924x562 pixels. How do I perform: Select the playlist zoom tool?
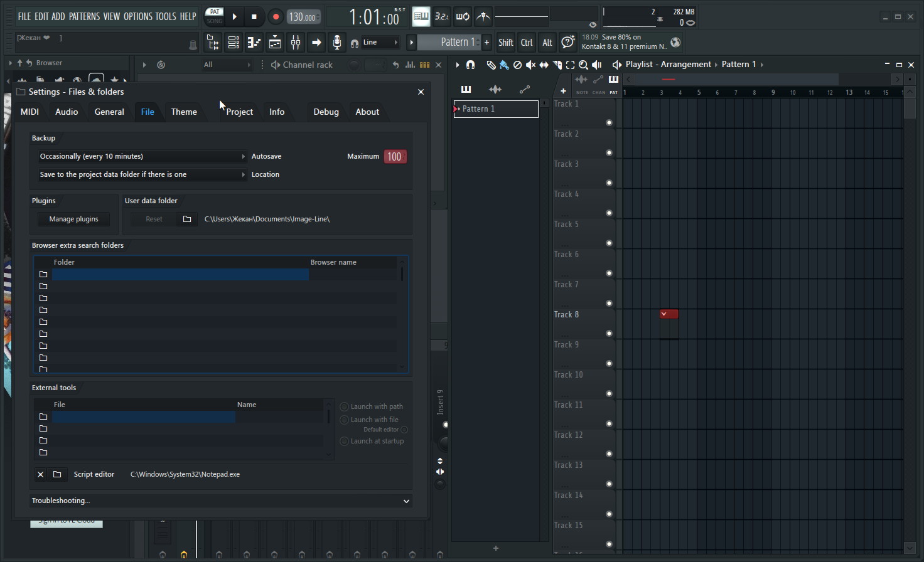[x=583, y=65]
